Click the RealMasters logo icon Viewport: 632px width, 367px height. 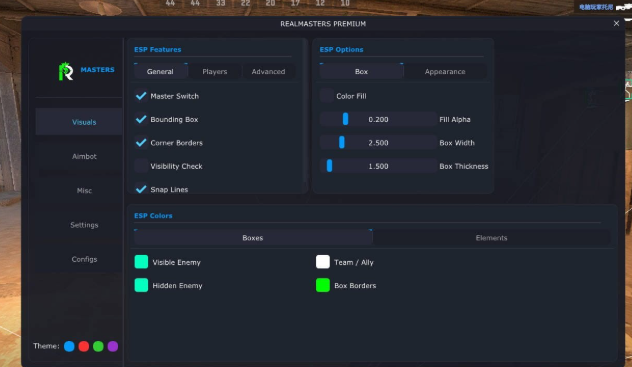(66, 71)
